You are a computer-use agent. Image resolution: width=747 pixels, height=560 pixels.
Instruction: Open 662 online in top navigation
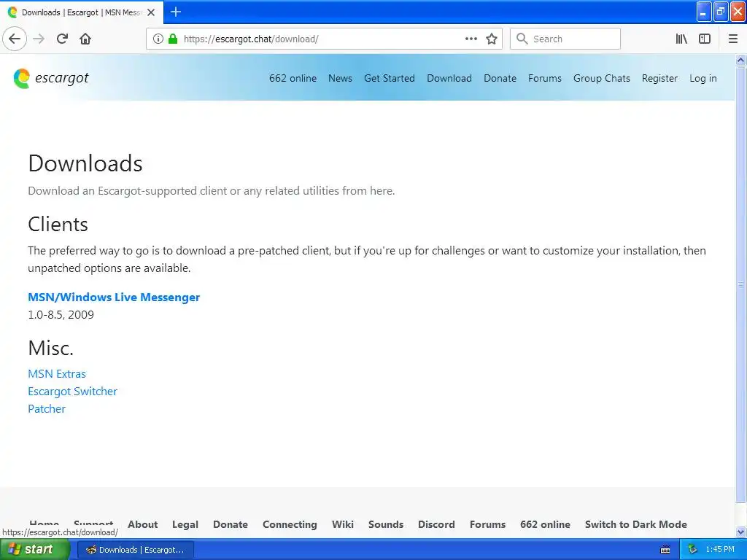pos(293,78)
